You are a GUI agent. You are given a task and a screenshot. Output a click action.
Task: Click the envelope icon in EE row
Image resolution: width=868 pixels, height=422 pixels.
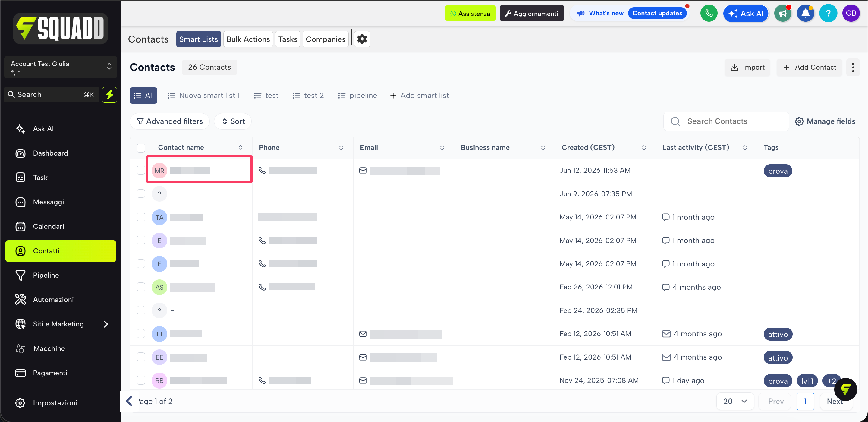click(x=363, y=357)
